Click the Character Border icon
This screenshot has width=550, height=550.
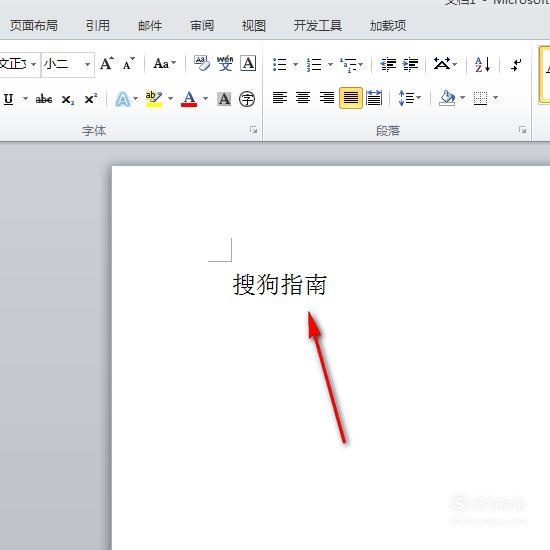(248, 63)
